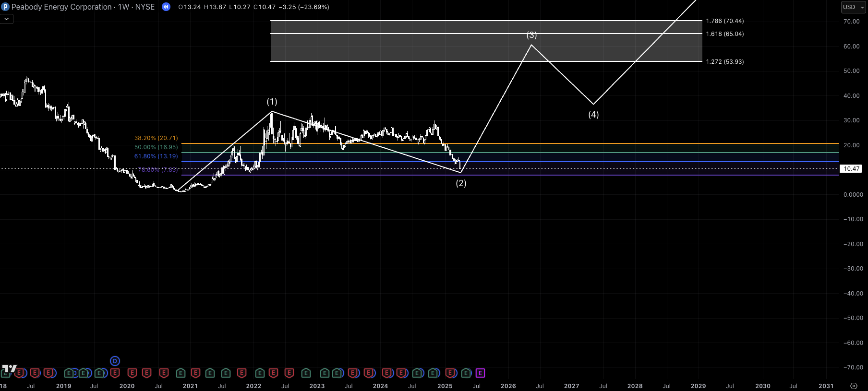868x391 pixels.
Task: Select the 50.00% (16.95) retracement label
Action: click(156, 147)
